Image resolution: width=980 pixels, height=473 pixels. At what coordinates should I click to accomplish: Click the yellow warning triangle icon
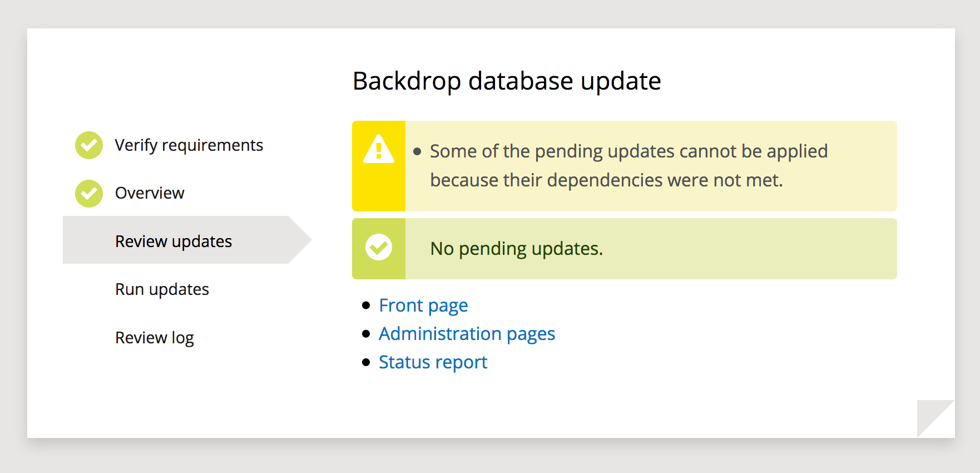tap(379, 149)
